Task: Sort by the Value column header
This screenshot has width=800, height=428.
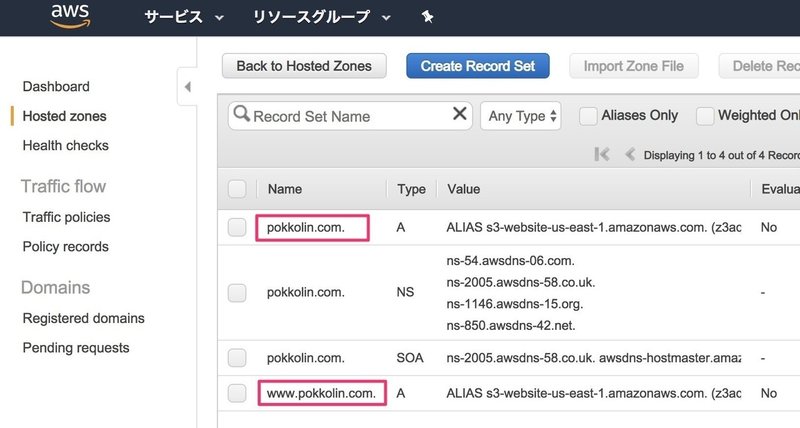Action: (463, 189)
